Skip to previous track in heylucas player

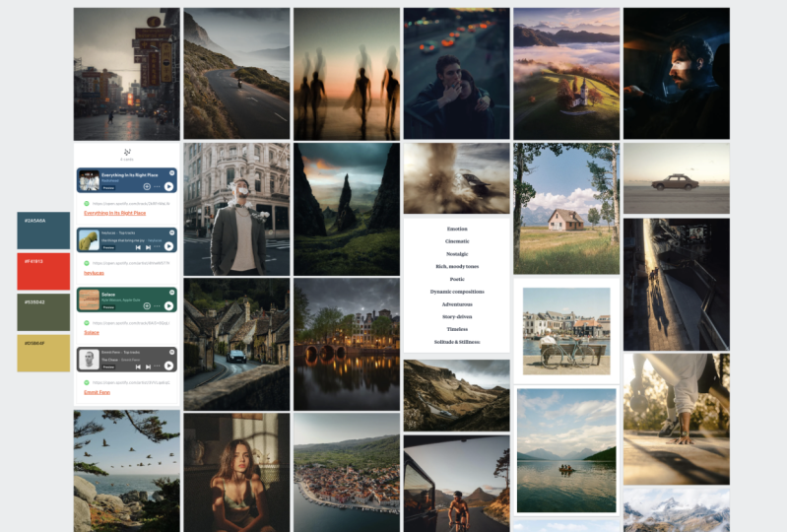(138, 247)
